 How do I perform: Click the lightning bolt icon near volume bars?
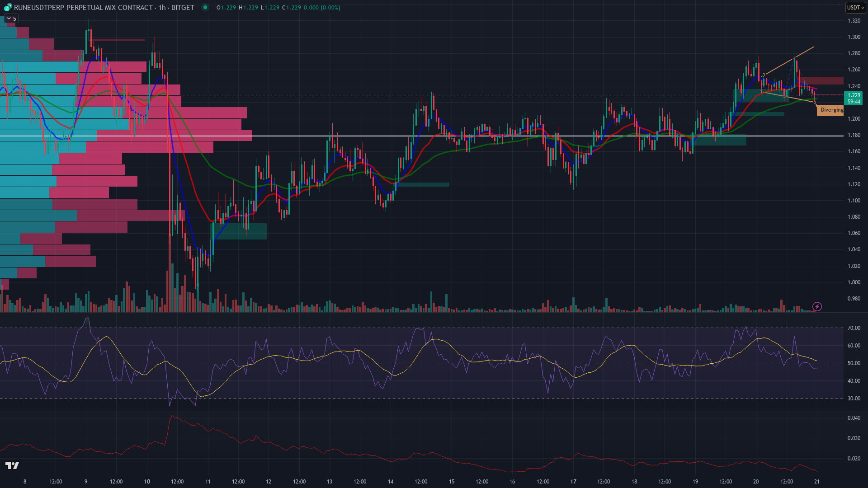tap(817, 307)
